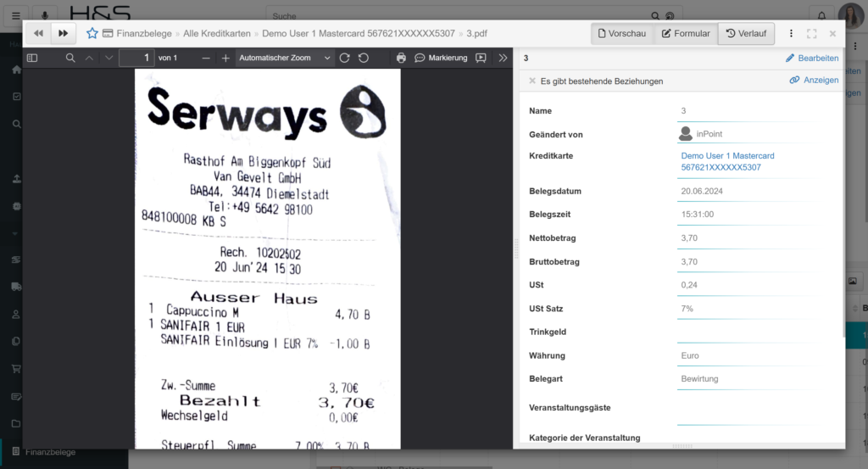Open Alle Kreditkarten breadcrumb
The width and height of the screenshot is (868, 469).
point(217,34)
